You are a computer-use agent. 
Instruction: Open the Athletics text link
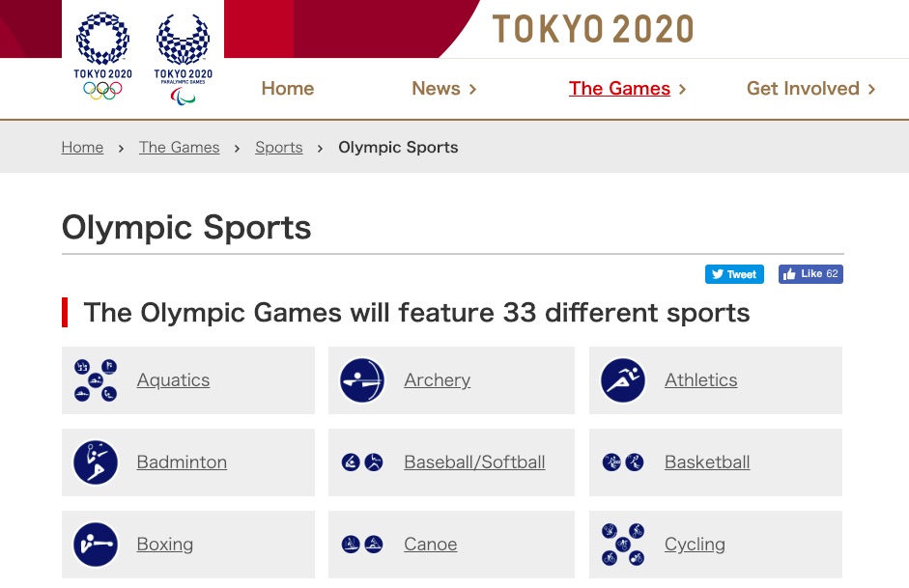coord(700,380)
